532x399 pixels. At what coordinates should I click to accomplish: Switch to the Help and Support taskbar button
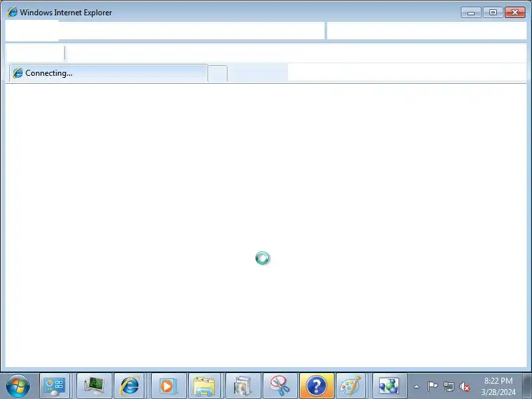point(317,386)
